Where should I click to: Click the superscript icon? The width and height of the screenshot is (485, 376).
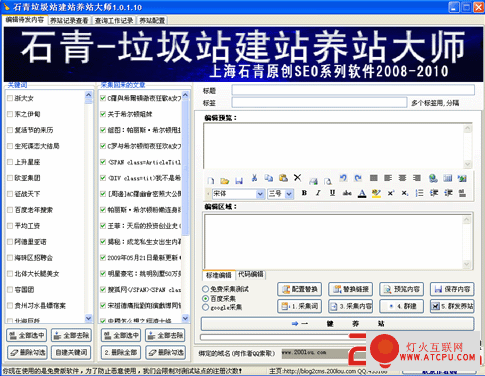tap(391, 193)
